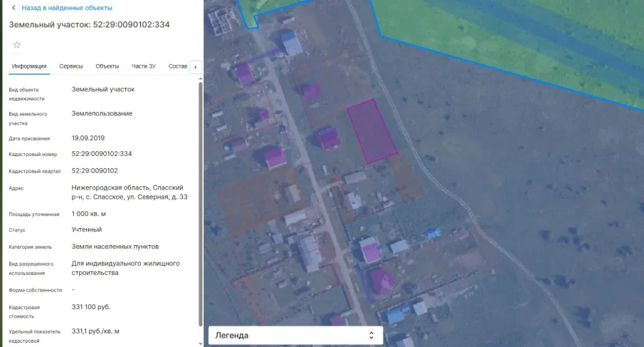644x347 pixels.
Task: Select Землепользование value
Action: pos(102,113)
